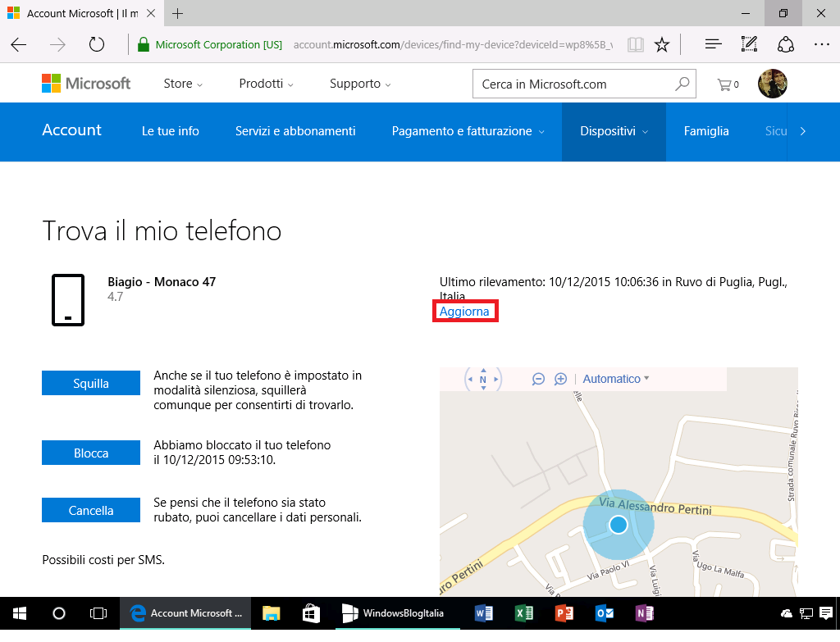
Task: Click the Squilla button
Action: 91,384
